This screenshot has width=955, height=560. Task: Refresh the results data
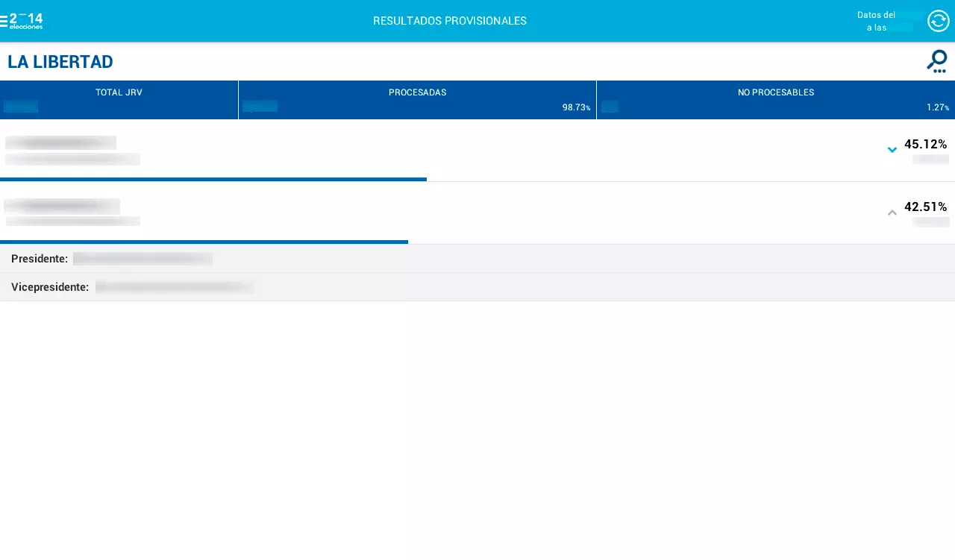coord(938,21)
